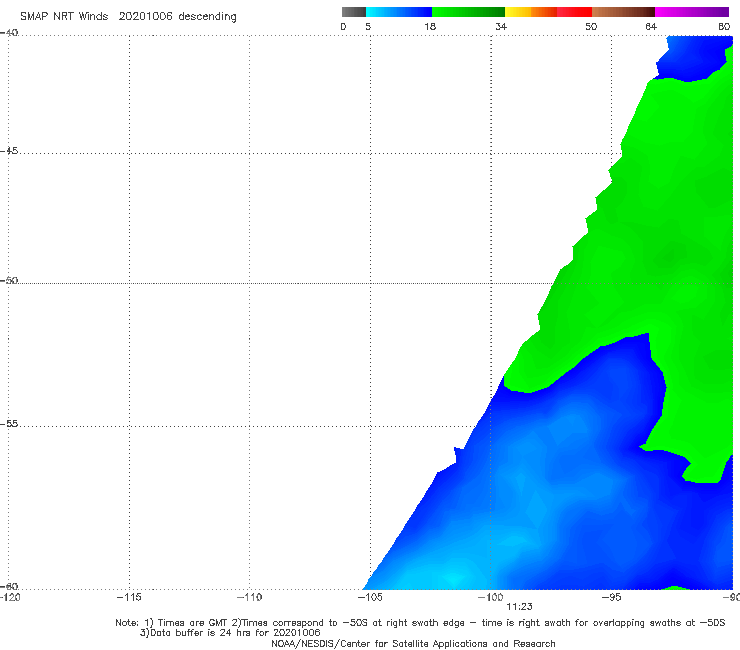Click the -50 latitude axis label
The width and height of the screenshot is (740, 650).
click(x=9, y=280)
